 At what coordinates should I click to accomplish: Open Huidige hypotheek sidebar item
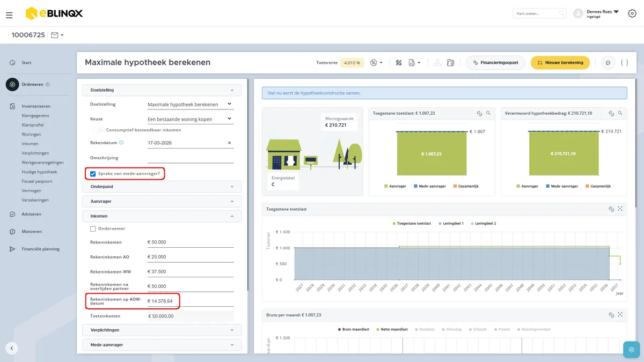[x=39, y=172]
